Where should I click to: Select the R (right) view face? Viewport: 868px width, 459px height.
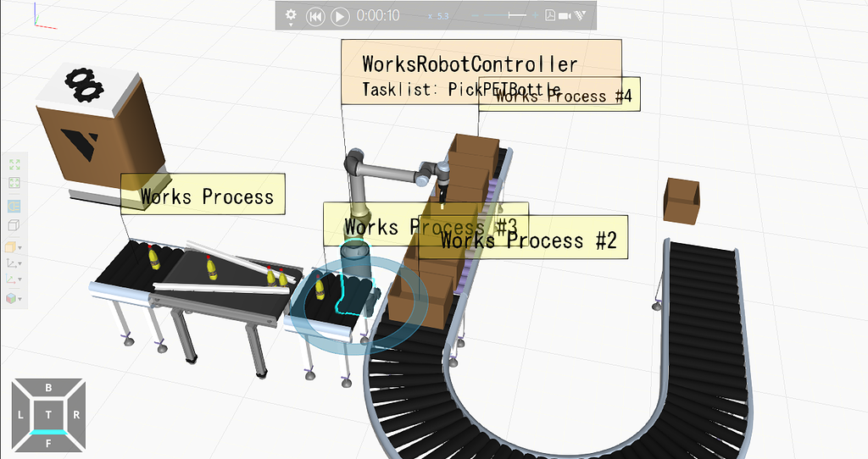[x=76, y=415]
